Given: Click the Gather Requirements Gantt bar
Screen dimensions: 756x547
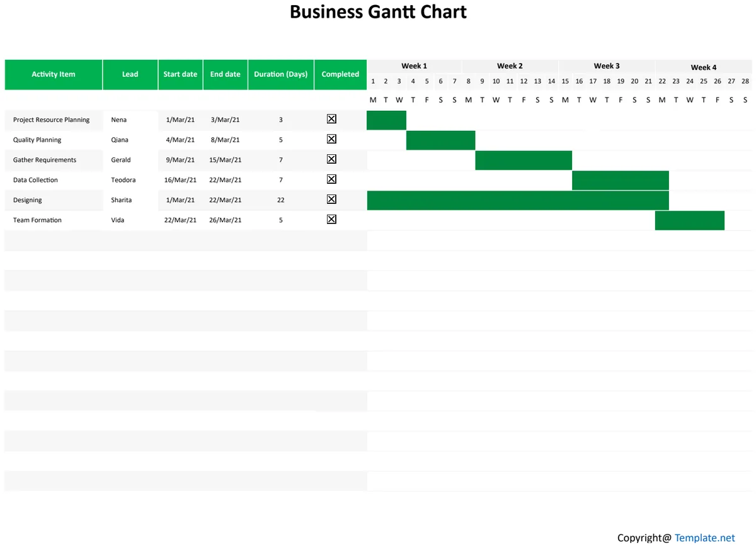Looking at the screenshot, I should pos(524,160).
